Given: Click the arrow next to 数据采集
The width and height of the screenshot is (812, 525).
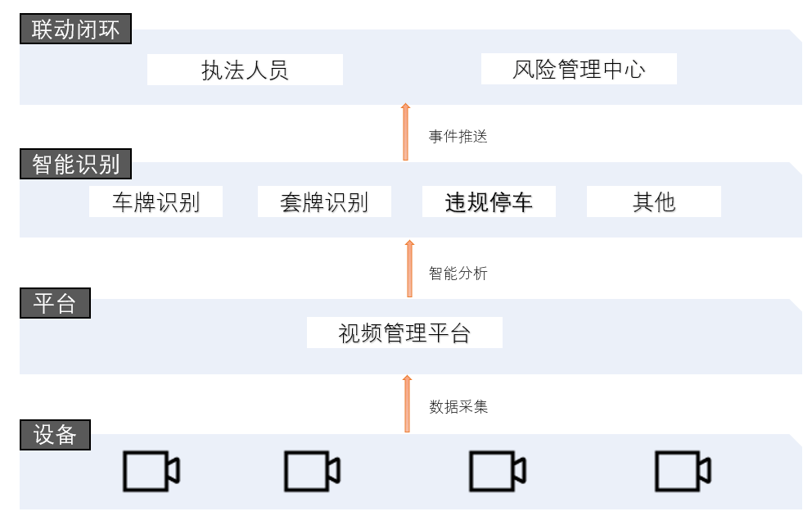Looking at the screenshot, I should 406,404.
